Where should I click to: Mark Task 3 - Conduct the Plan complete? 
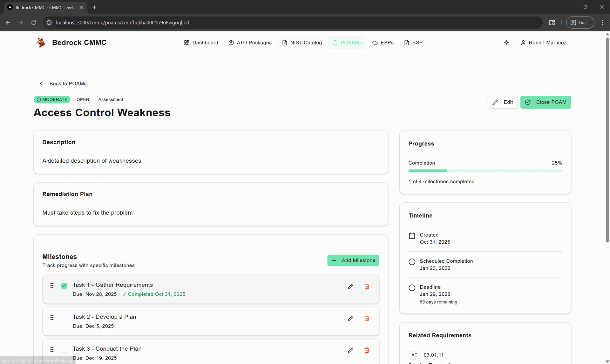[64, 349]
